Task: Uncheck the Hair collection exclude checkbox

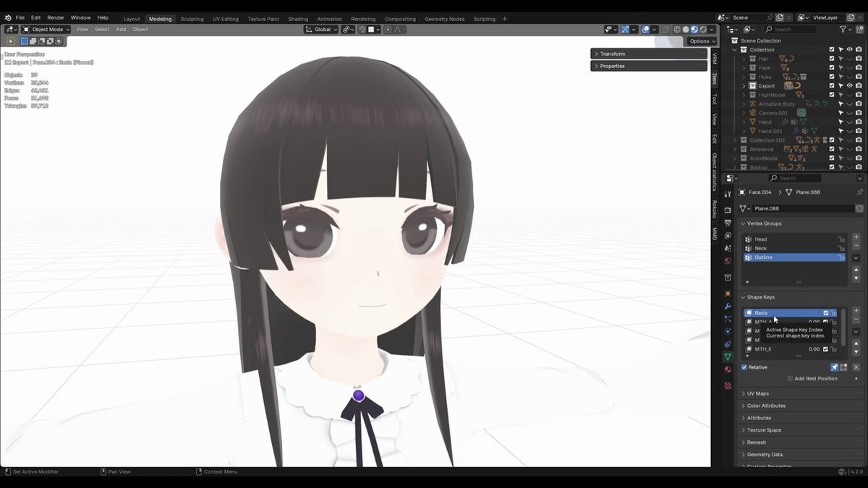Action: (832, 59)
